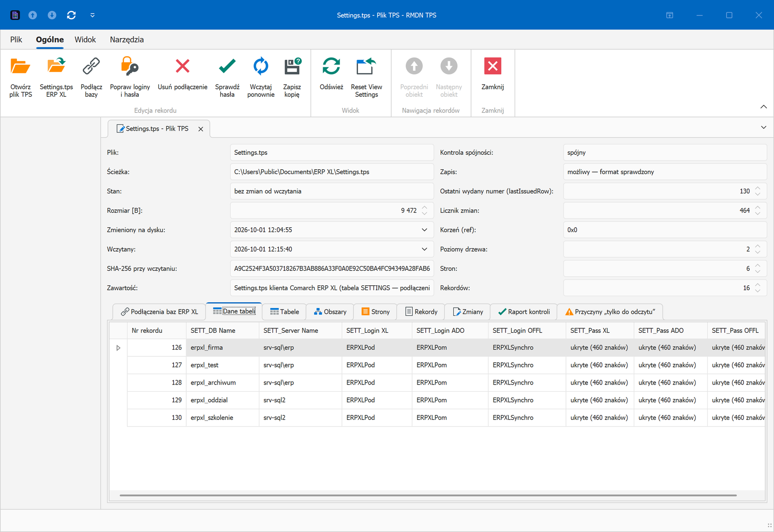774x532 pixels.
Task: Go to Następny obiekt
Action: (x=449, y=77)
